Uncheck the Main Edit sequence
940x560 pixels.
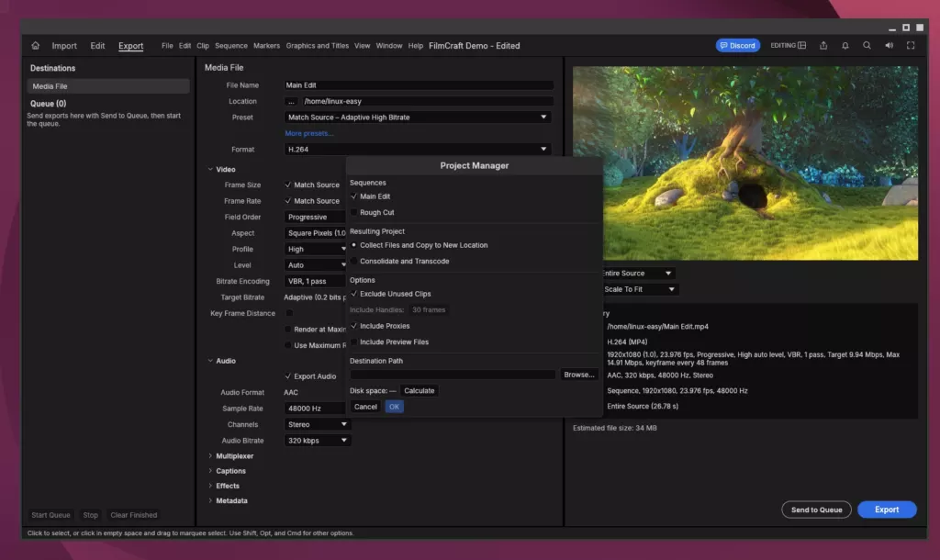pyautogui.click(x=353, y=196)
